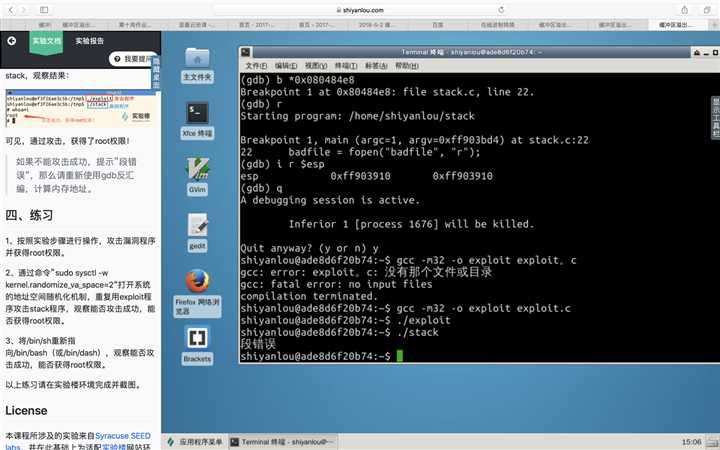Click the "compilation terminated." line

point(309,296)
